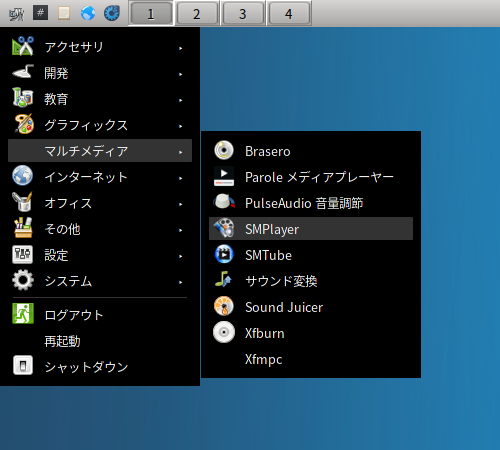This screenshot has height=450, width=500.
Task: Launch Xfburn disc icon
Action: pos(224,332)
